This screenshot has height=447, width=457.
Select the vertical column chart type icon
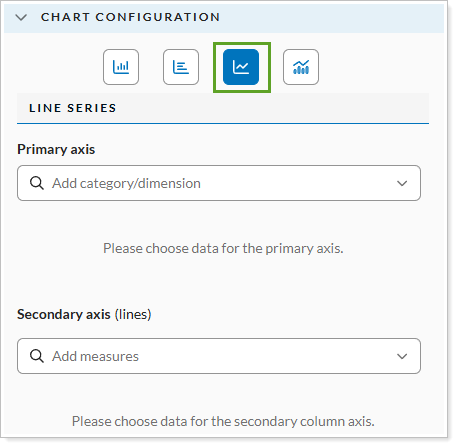click(x=121, y=67)
